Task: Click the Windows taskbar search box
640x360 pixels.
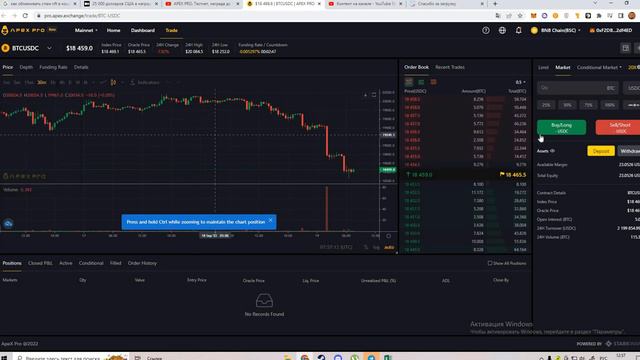Action: point(71,357)
